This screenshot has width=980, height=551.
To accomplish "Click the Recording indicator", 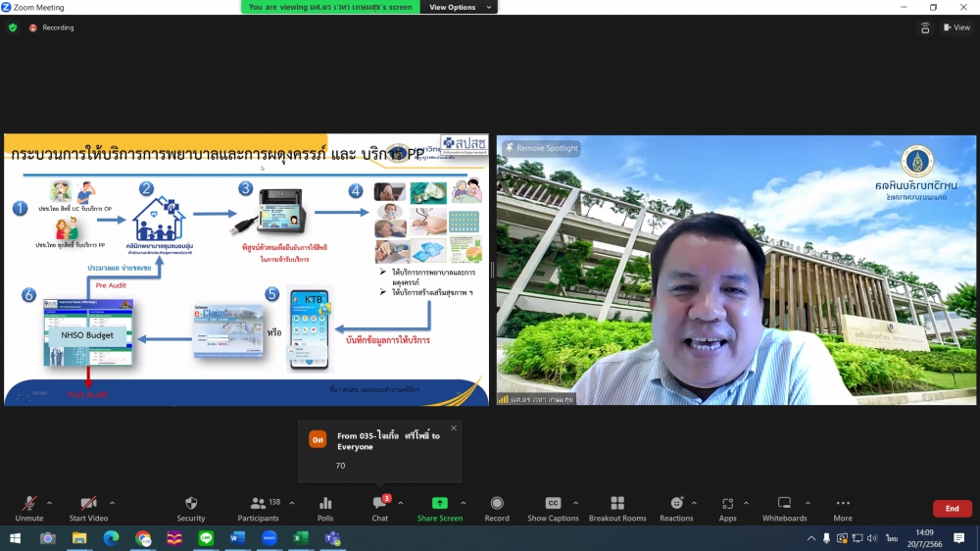I will pyautogui.click(x=51, y=27).
